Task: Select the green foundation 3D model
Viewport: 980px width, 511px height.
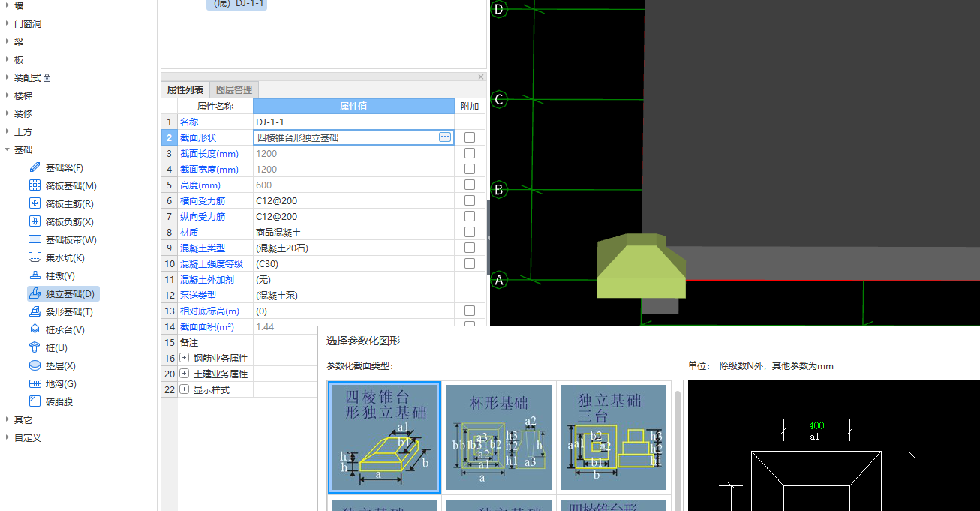Action: tap(640, 267)
